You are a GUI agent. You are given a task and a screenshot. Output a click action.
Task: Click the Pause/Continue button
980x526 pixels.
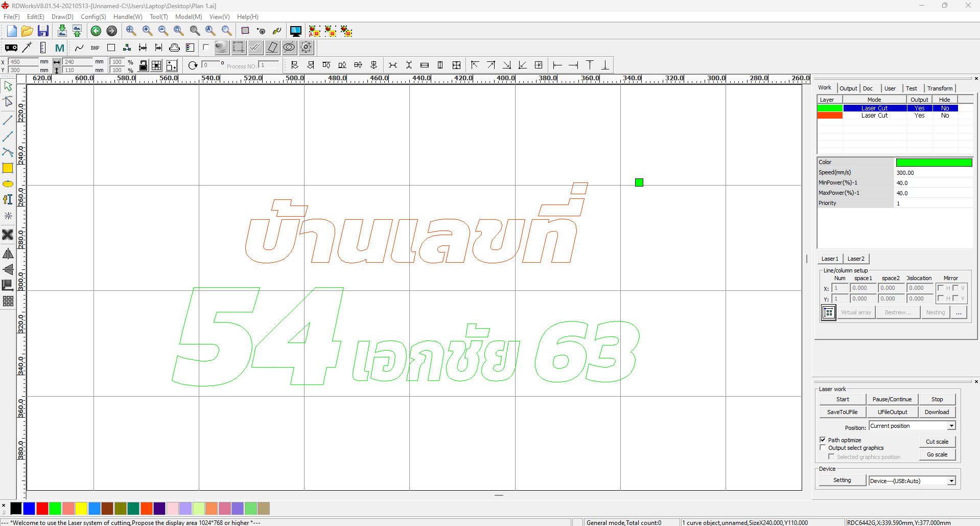pos(892,399)
